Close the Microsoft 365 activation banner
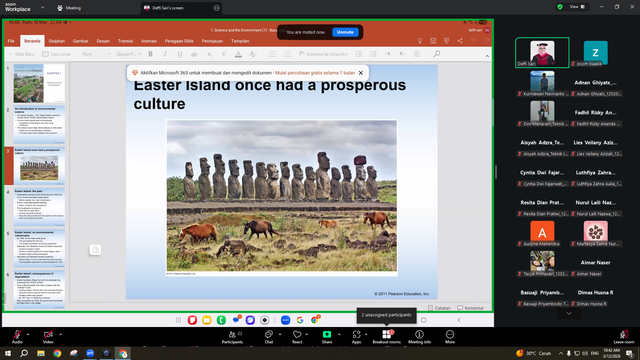The width and height of the screenshot is (640, 360). [361, 73]
